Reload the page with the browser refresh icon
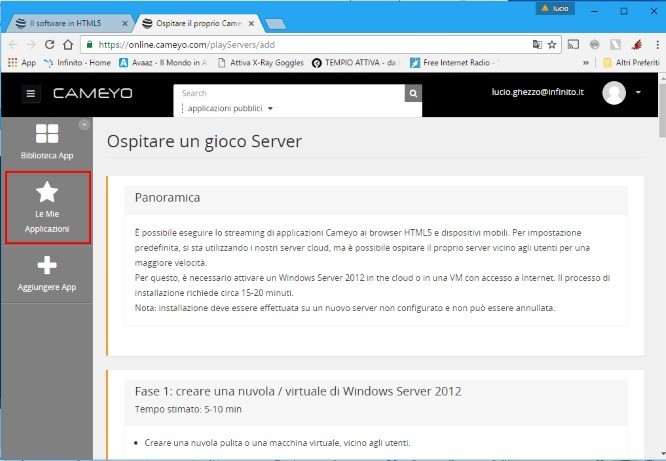Image resolution: width=666 pixels, height=461 pixels. coord(49,44)
